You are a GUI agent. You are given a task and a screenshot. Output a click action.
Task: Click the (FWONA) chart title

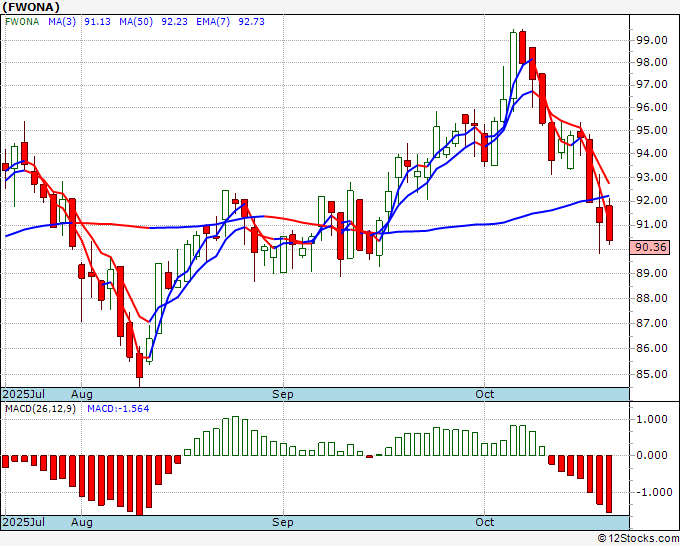tap(31, 7)
